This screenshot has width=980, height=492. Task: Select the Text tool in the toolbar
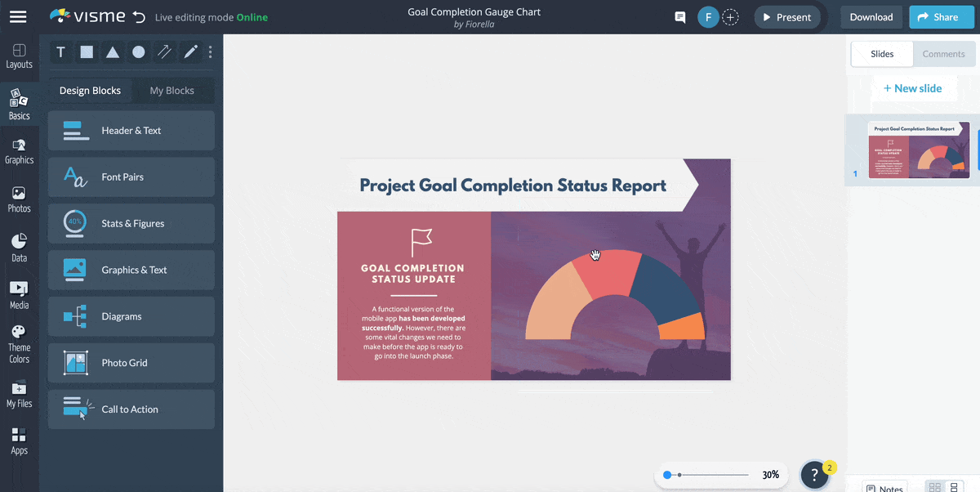[60, 51]
